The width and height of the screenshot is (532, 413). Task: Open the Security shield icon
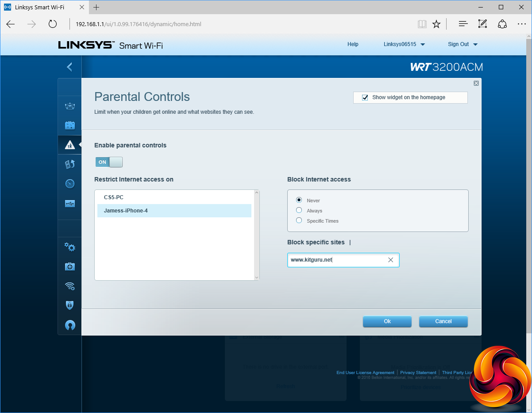(70, 305)
